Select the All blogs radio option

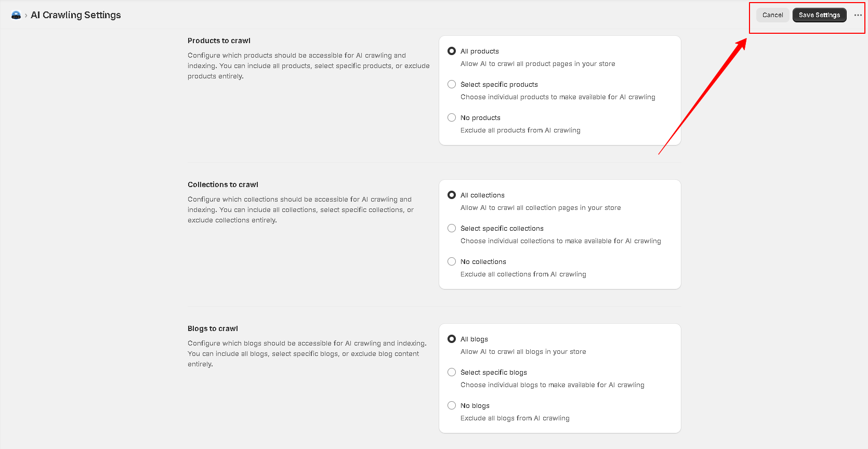(x=452, y=339)
